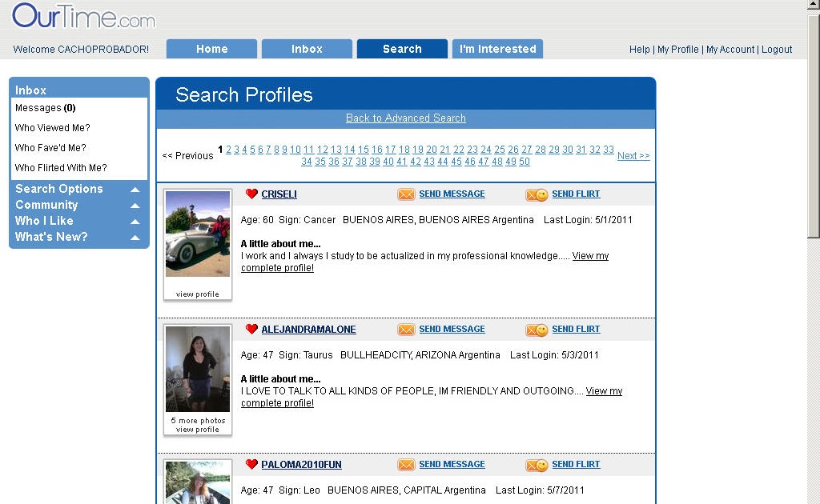Expand the What's New? section arrow

pyautogui.click(x=135, y=238)
